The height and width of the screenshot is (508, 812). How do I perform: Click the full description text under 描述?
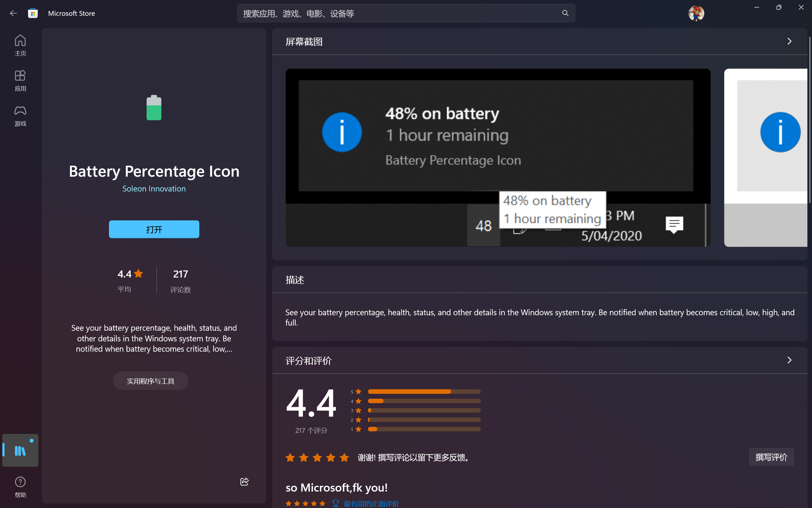pyautogui.click(x=540, y=317)
